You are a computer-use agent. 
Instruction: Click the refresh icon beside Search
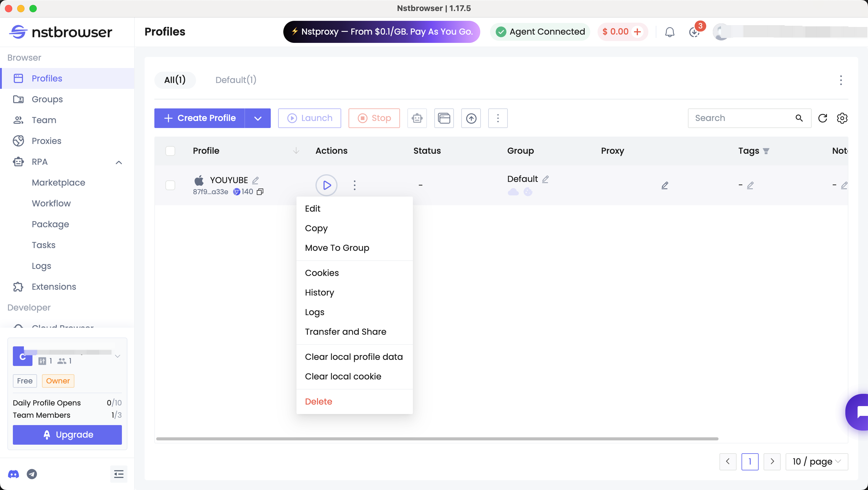coord(822,118)
